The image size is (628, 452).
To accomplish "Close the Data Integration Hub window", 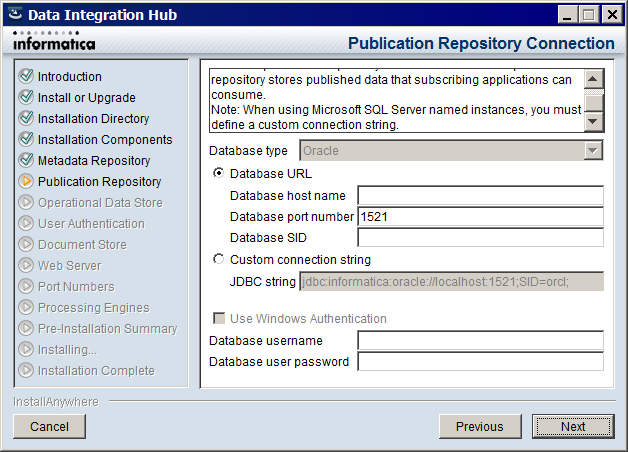I will pos(612,15).
